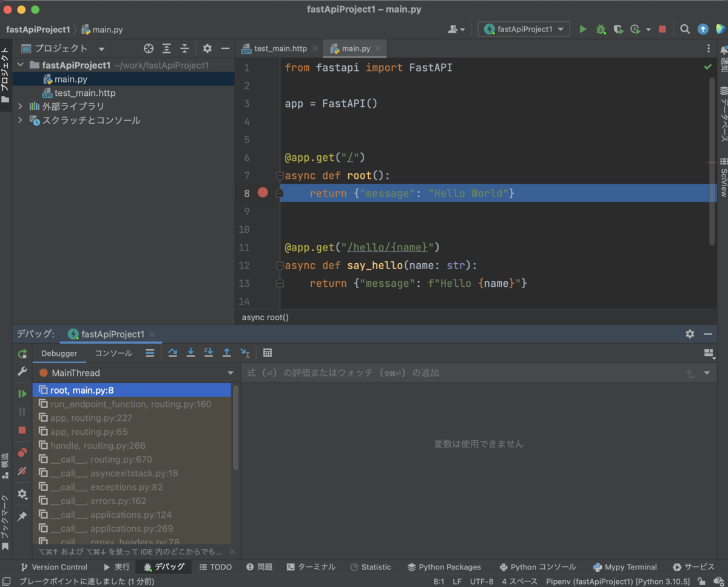Select opened file using the crosshair icon in the Project panel

(149, 49)
